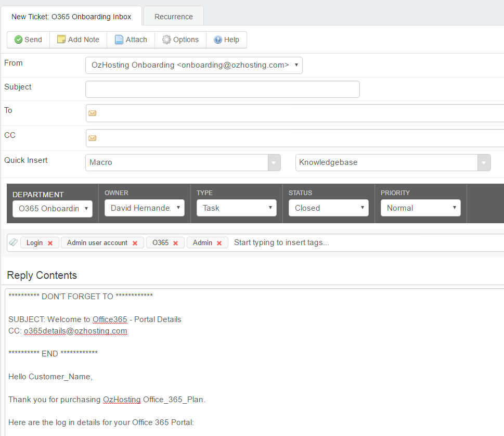Click the envelope icon in the To field
This screenshot has width=504, height=436.
coord(92,113)
